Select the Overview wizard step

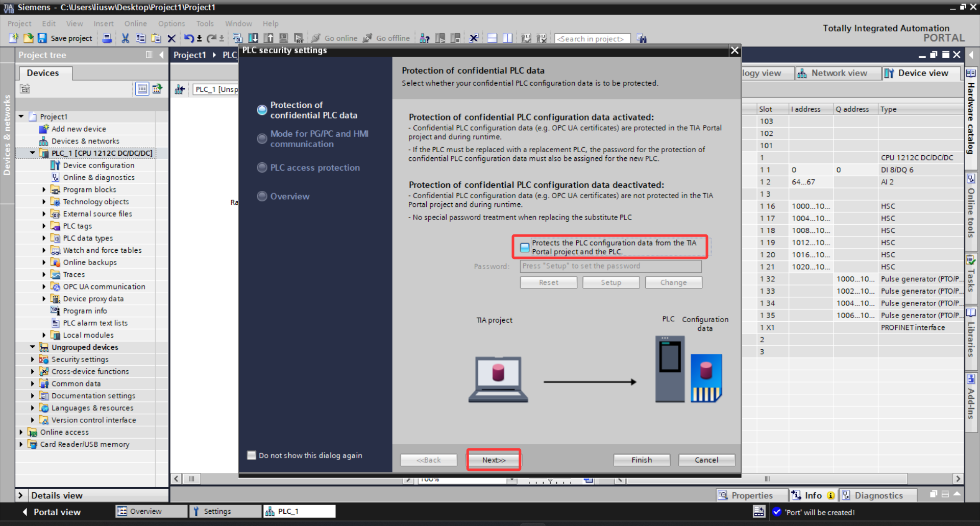point(284,196)
